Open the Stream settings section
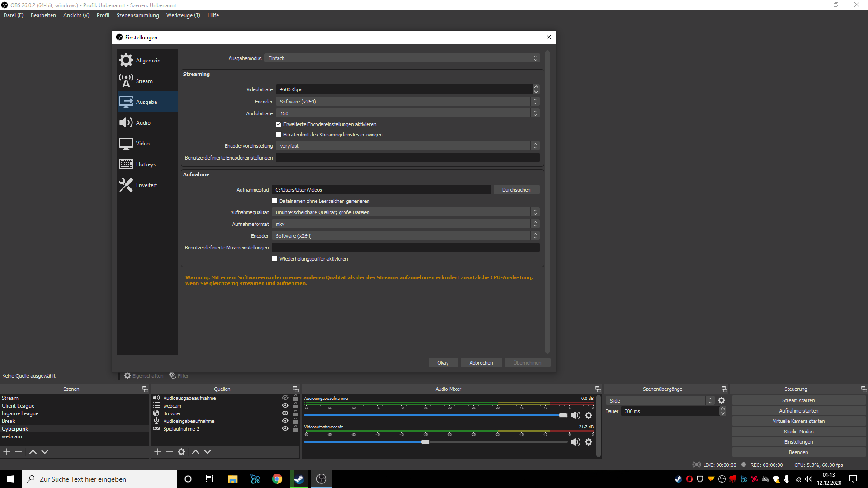 click(x=144, y=81)
